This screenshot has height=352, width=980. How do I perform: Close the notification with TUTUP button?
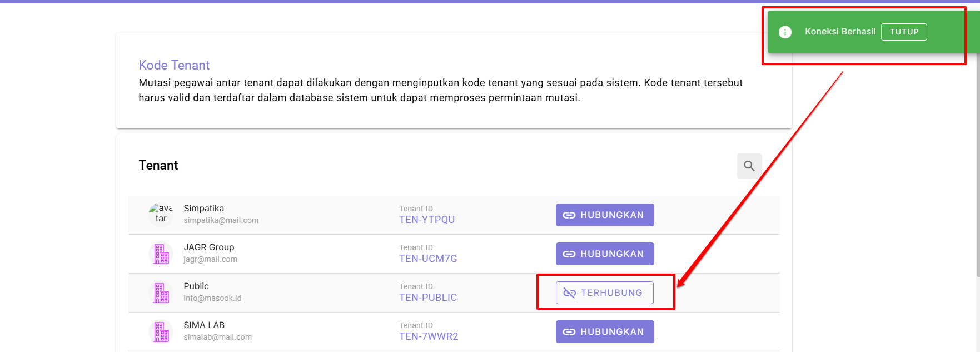pos(904,32)
